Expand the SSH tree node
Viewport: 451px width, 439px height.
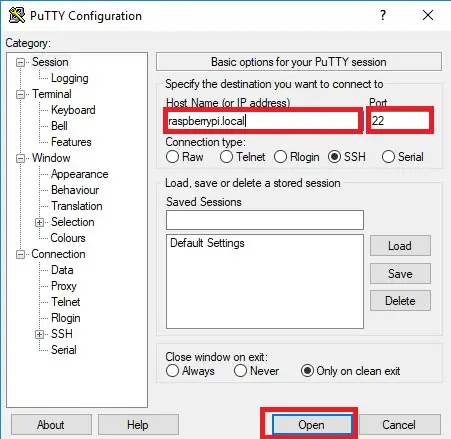[39, 334]
